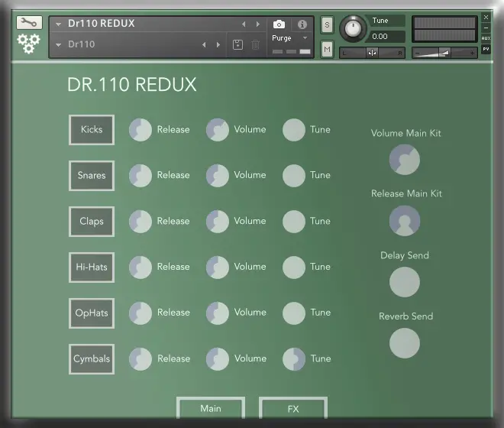Viewport: 504px width, 428px height.
Task: Click the Hi-Hats Tune knob
Action: coord(294,267)
